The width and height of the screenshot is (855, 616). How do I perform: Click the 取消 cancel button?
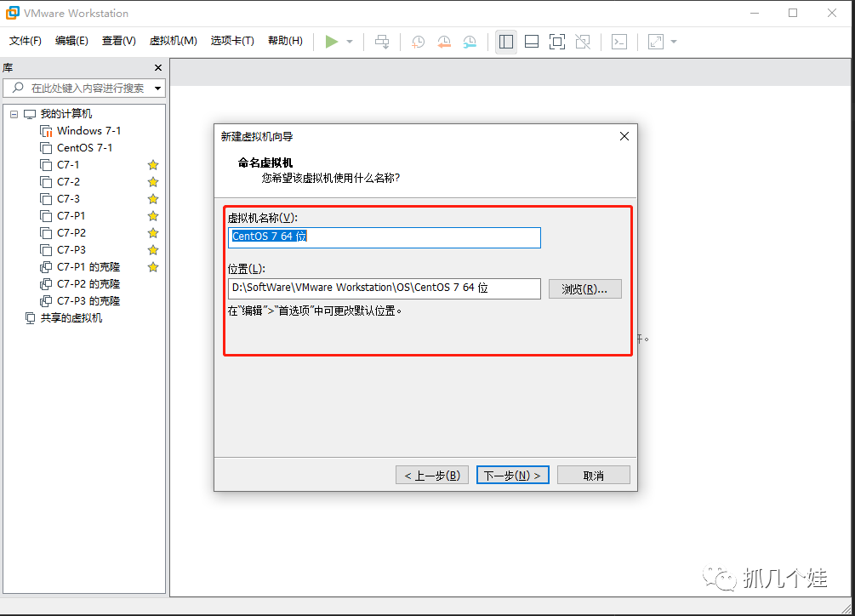(593, 476)
